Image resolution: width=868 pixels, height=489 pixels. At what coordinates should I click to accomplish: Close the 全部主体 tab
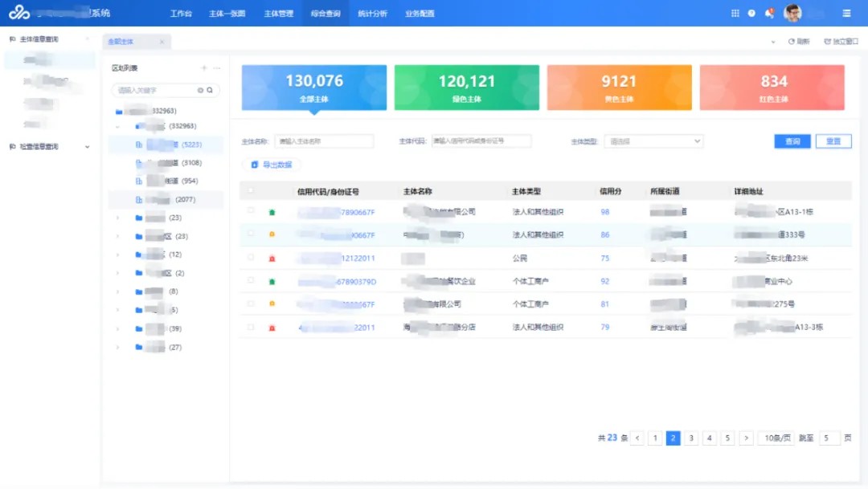(x=162, y=42)
